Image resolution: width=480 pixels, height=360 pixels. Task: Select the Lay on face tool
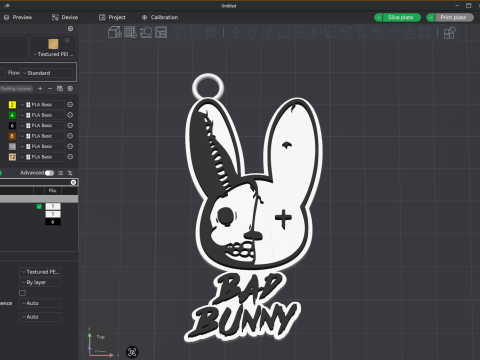[283, 33]
